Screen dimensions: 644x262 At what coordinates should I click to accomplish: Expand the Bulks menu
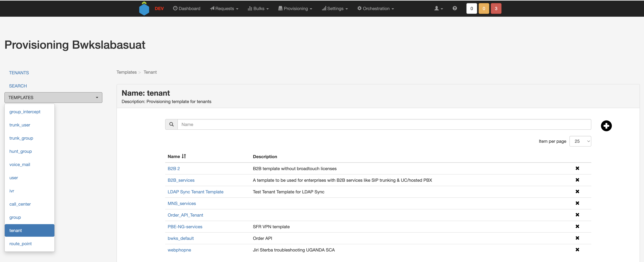[x=258, y=8]
